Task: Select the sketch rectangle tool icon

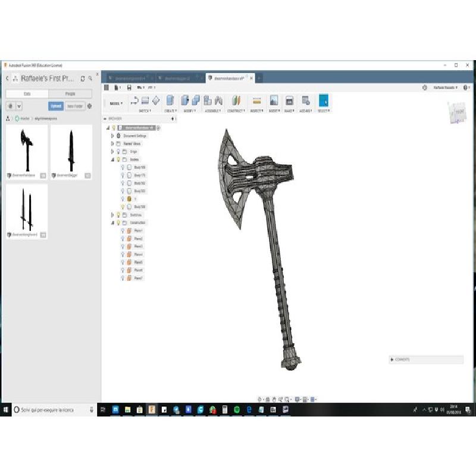Action: (x=145, y=101)
